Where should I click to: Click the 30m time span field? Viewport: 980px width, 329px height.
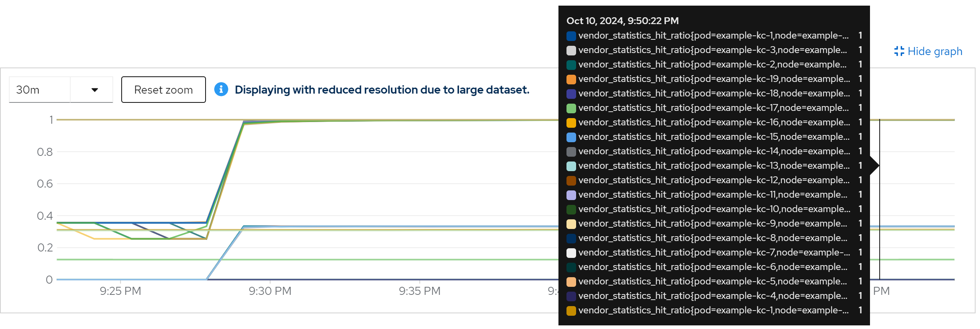tap(40, 90)
